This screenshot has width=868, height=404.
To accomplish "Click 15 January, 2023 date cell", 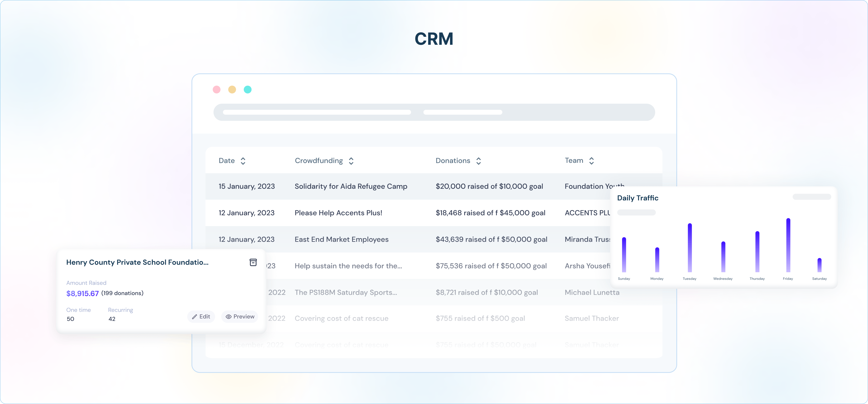I will [247, 186].
